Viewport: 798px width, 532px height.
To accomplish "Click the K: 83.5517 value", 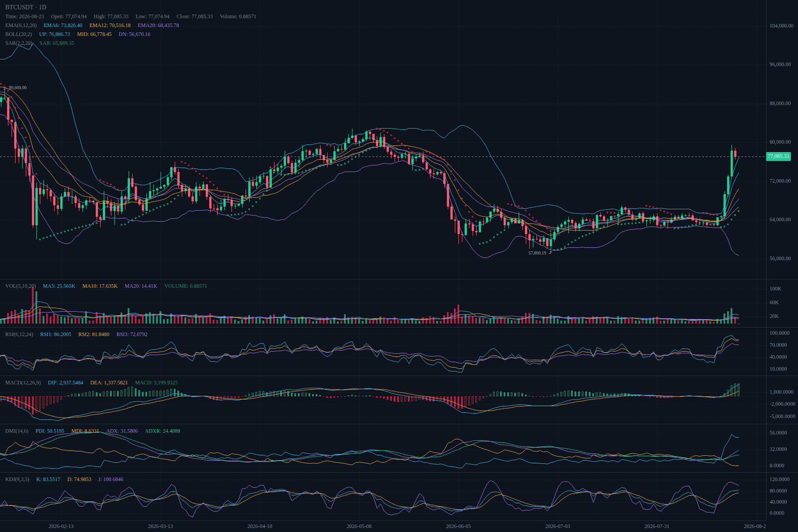I will pos(48,479).
